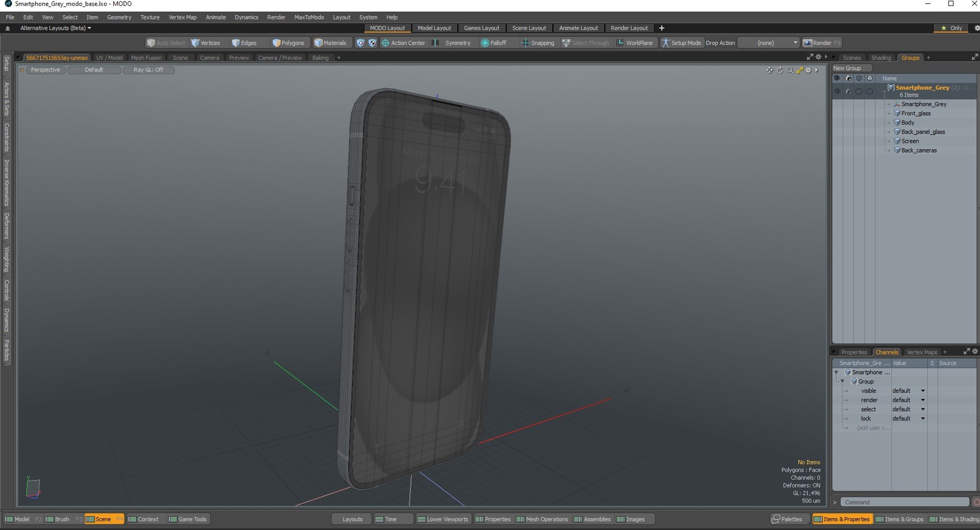Screen dimensions: 980x530
Task: Open Alternative Layouts (Beta) dropdown
Action: [x=56, y=28]
